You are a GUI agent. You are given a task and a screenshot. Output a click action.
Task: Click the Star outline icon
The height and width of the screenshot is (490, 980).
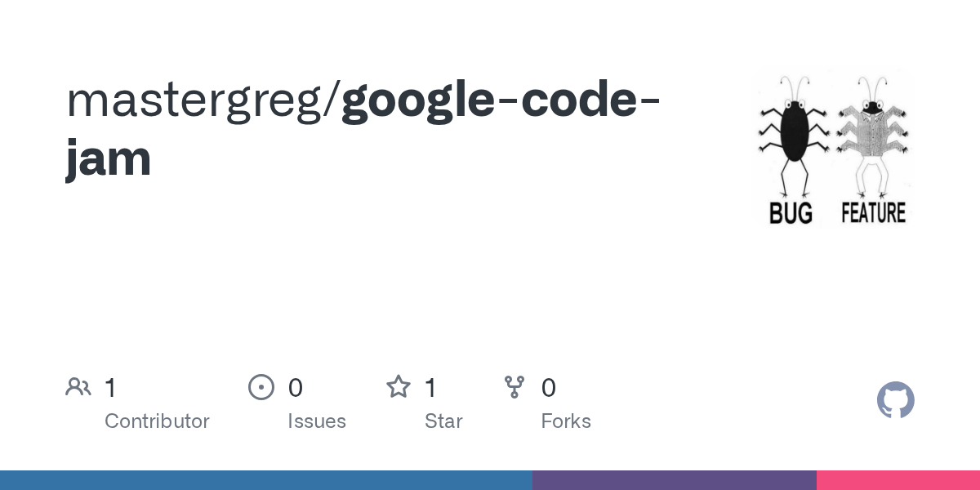pos(398,387)
